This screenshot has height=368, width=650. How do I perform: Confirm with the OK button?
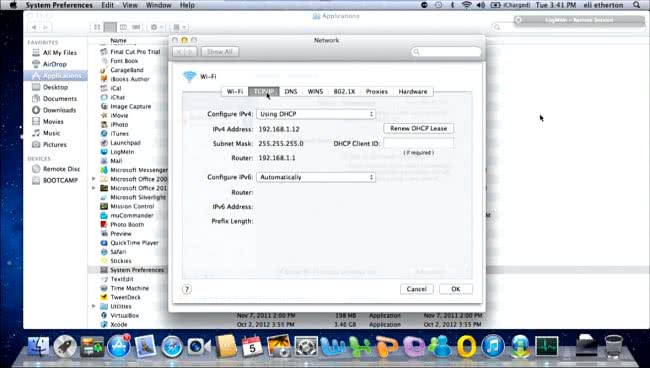click(456, 289)
